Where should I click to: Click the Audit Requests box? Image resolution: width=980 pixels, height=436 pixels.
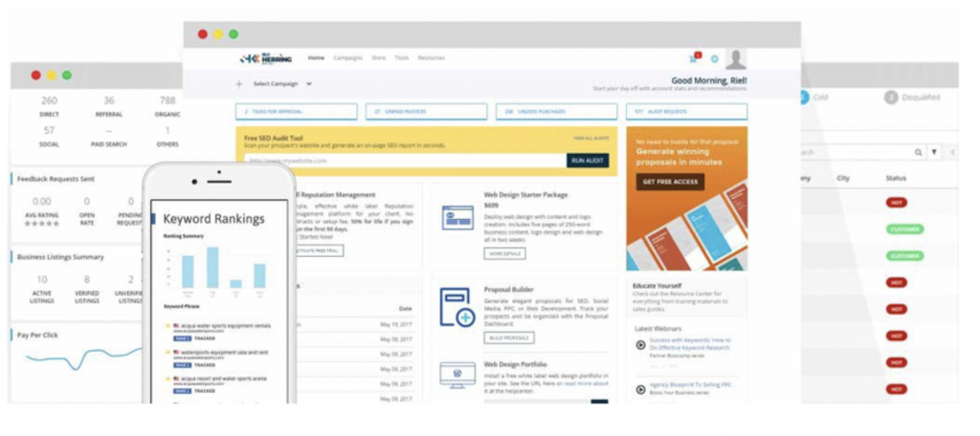tap(687, 112)
